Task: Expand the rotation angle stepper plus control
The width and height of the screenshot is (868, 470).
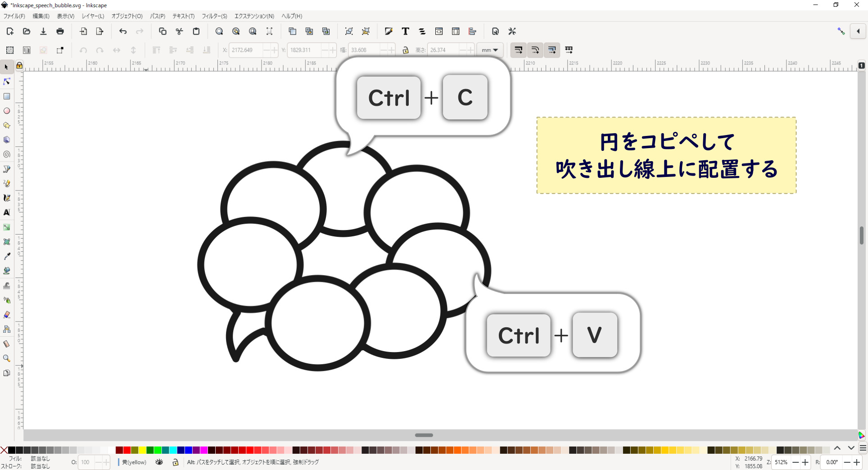Action: (856, 462)
